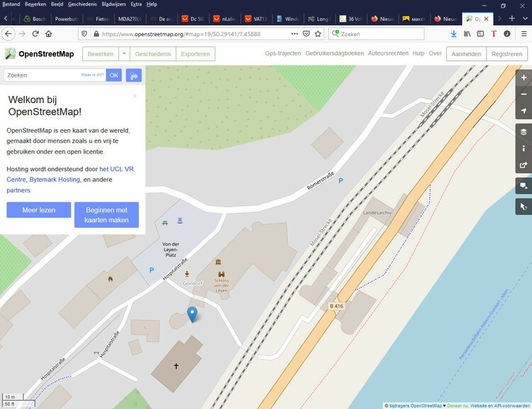Reload the current page
This screenshot has height=409, width=532.
35,33
